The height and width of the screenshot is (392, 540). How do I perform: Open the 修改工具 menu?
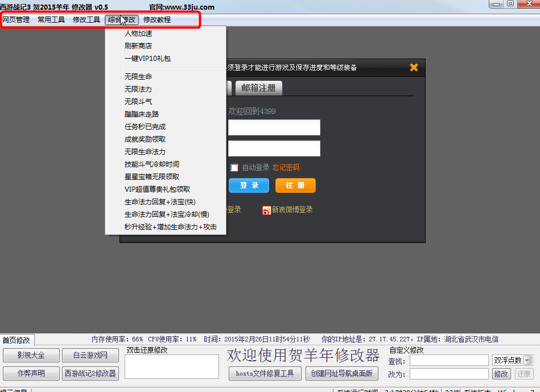86,19
